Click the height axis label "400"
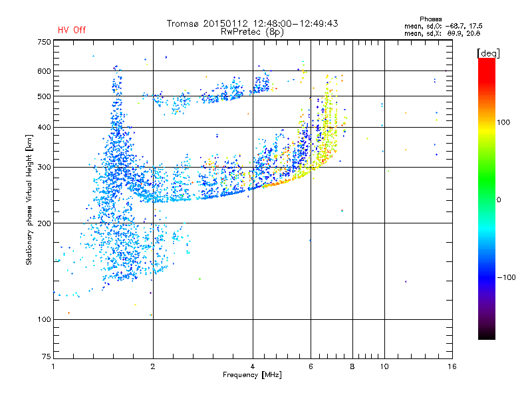The height and width of the screenshot is (399, 532). tap(44, 127)
